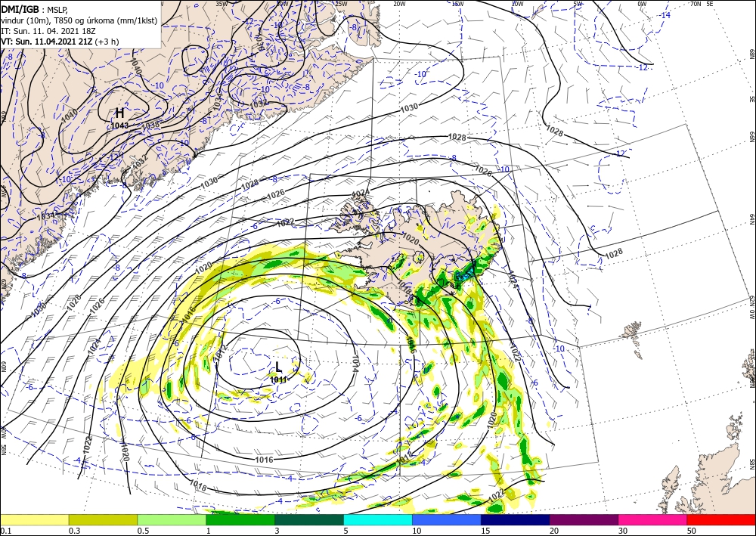Click the olive 0.3–0.5 legend color band
The height and width of the screenshot is (536, 756).
point(103,519)
